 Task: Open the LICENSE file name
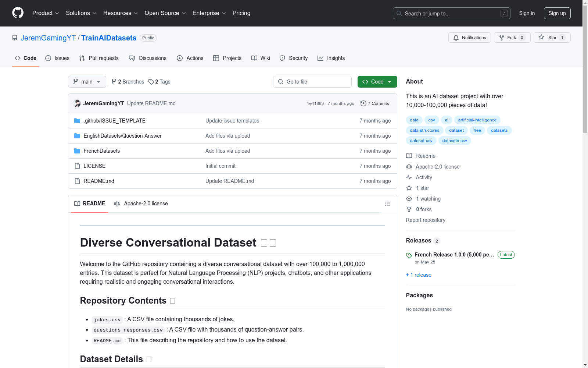[94, 166]
